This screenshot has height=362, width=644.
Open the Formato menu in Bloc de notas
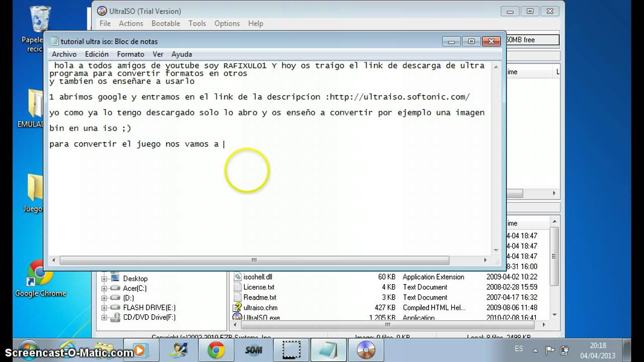130,54
